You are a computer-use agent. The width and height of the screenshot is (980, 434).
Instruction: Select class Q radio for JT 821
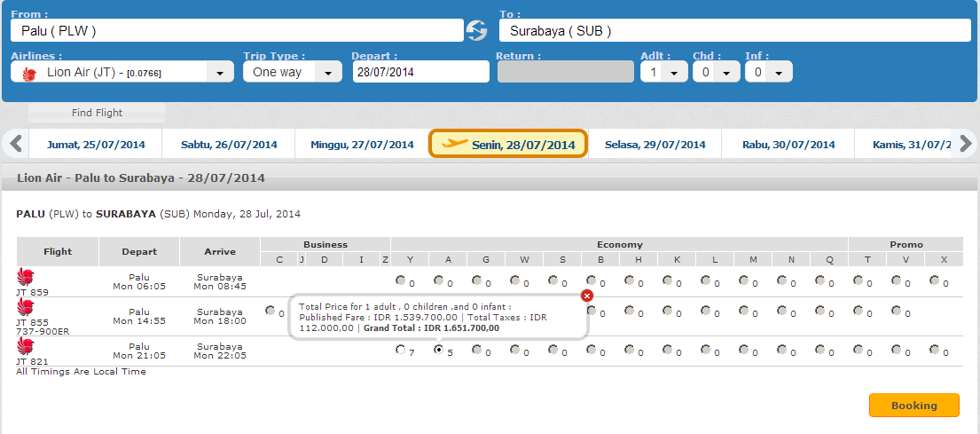tap(820, 350)
